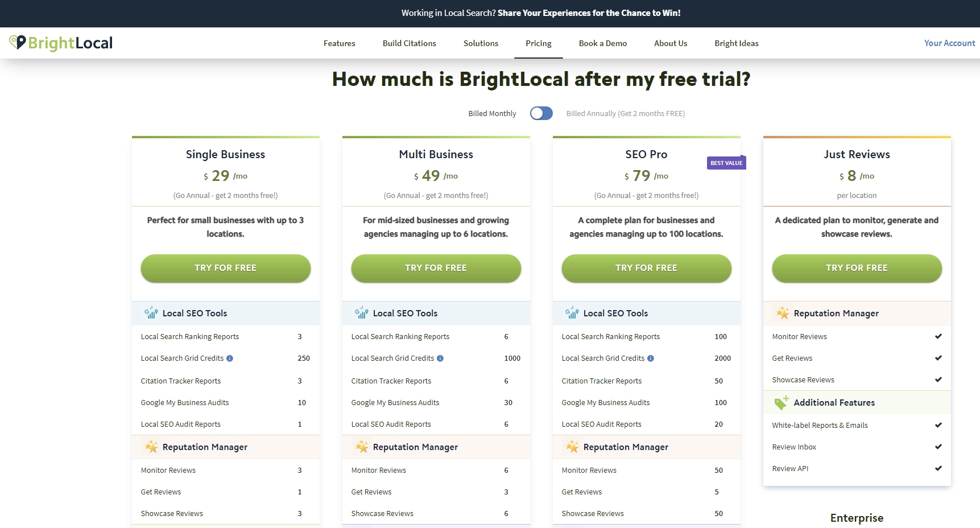
Task: Click the SEO Pro plan title
Action: (x=646, y=154)
